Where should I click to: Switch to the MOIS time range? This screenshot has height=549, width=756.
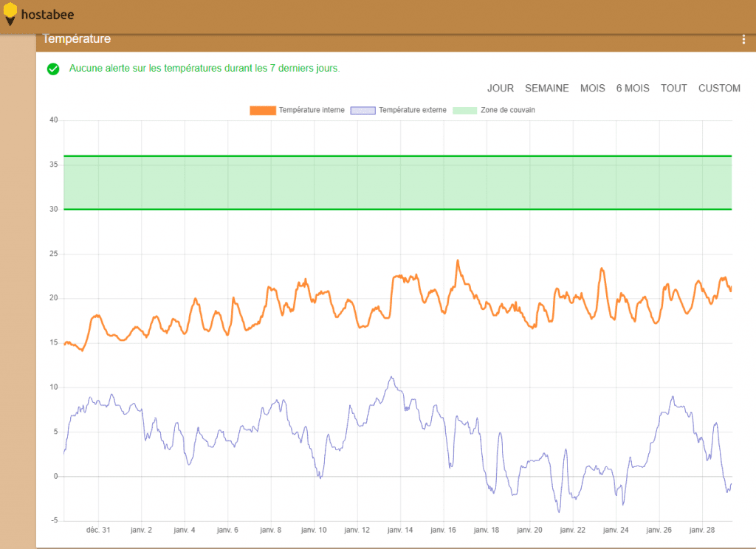pos(593,89)
